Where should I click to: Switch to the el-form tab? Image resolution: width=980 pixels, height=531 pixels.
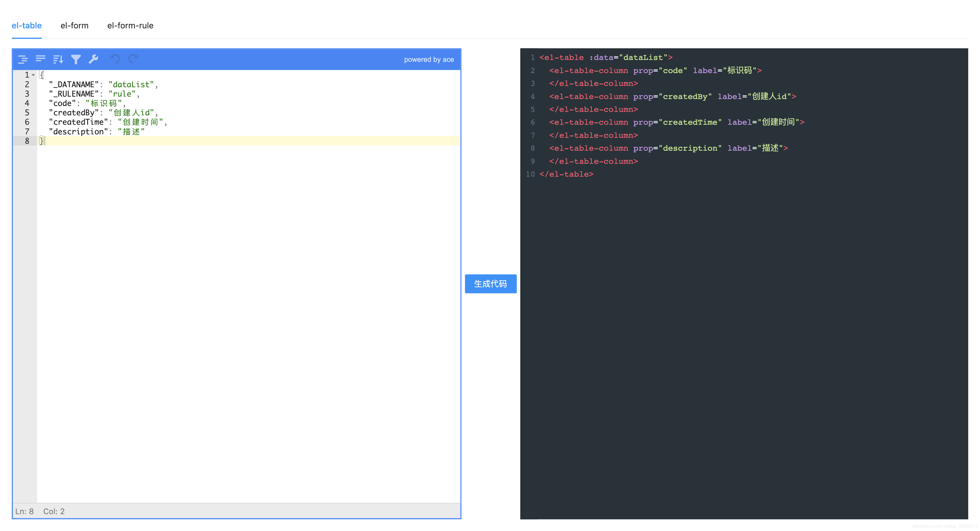[75, 25]
